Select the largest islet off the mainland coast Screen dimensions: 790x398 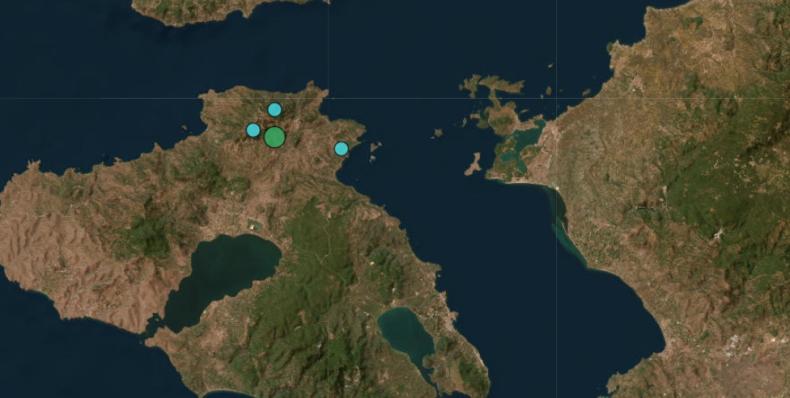point(496,108)
